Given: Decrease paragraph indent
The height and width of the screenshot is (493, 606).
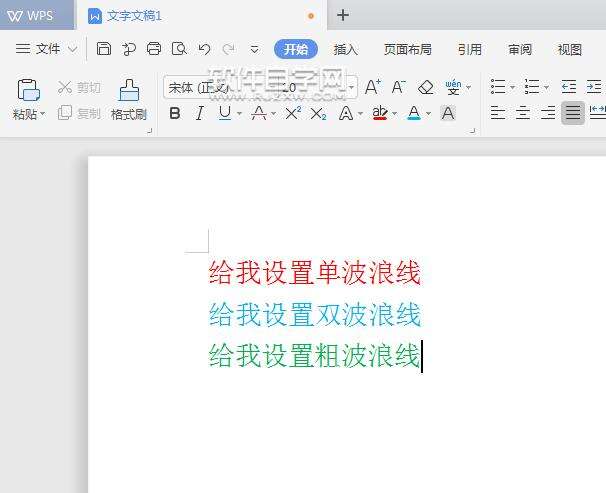Looking at the screenshot, I should [x=569, y=87].
